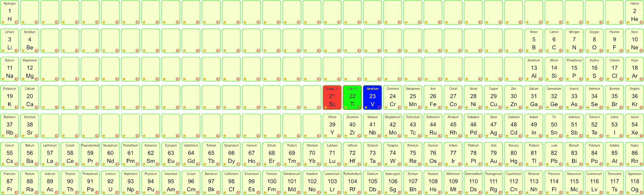
Task: Open the Tennessine element card
Action: pyautogui.click(x=614, y=183)
